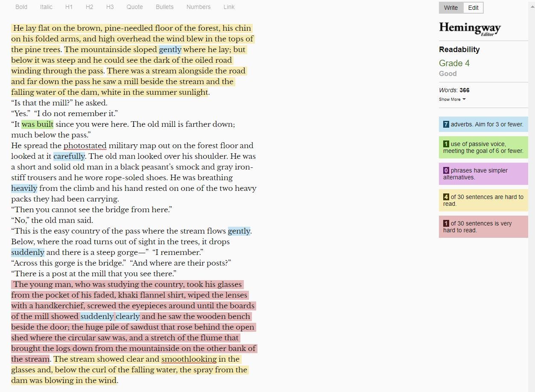Screen dimensions: 535x392
Task: Insert a Bullets list
Action: point(164,7)
